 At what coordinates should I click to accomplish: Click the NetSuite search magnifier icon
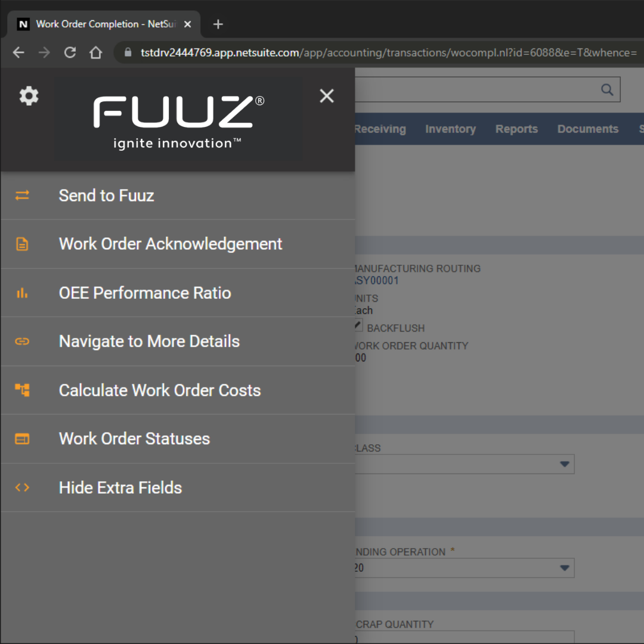coord(607,89)
